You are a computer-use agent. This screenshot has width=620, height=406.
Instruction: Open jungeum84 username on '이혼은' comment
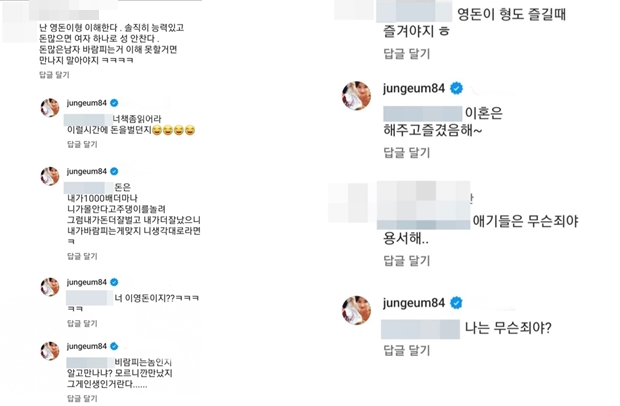click(x=414, y=88)
